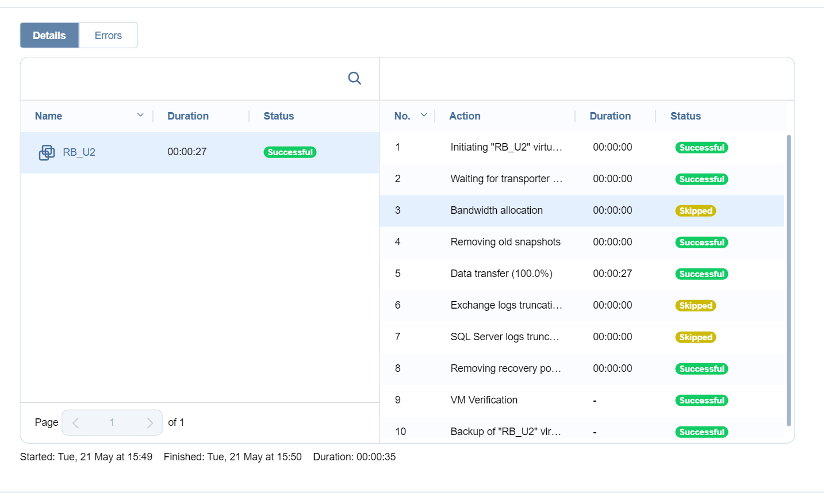Sort by left table Duration header

click(188, 116)
